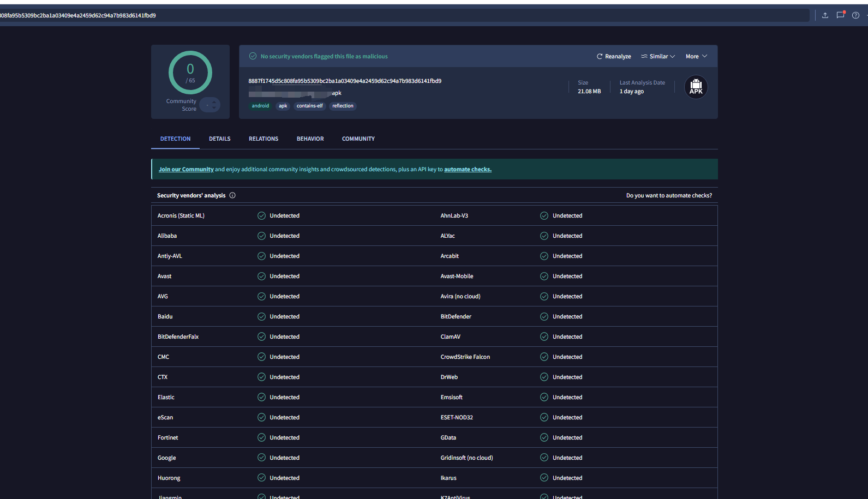Click the Undetected check icon for Emsisoft

[x=544, y=397]
